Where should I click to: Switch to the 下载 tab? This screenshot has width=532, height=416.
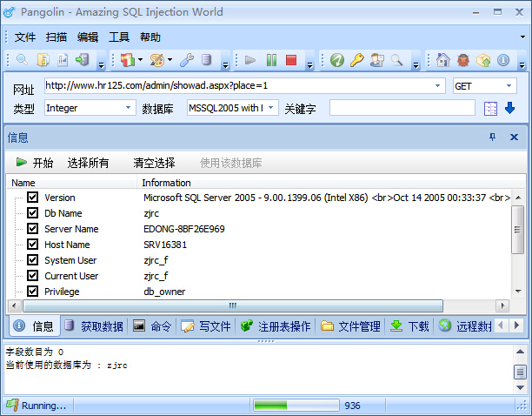(x=409, y=326)
